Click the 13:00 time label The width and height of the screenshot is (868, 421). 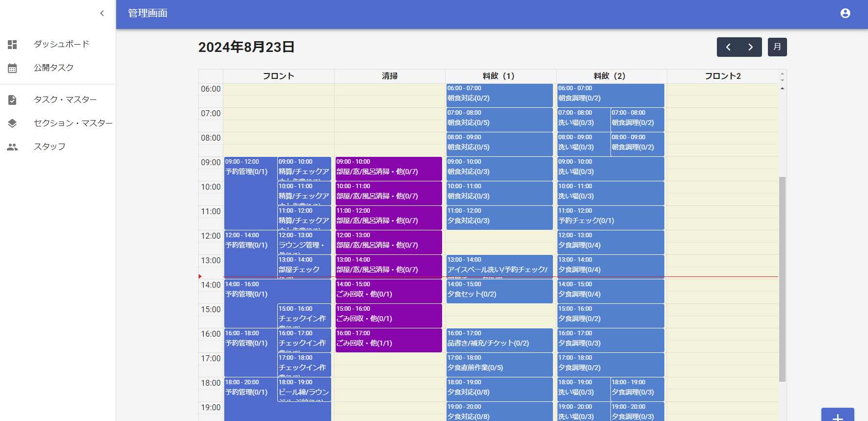tap(210, 260)
